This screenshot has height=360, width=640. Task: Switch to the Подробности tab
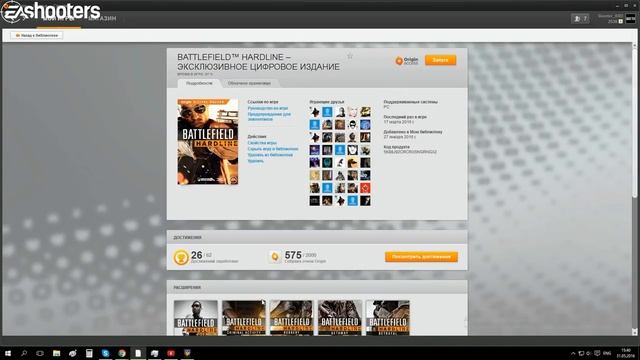click(199, 83)
